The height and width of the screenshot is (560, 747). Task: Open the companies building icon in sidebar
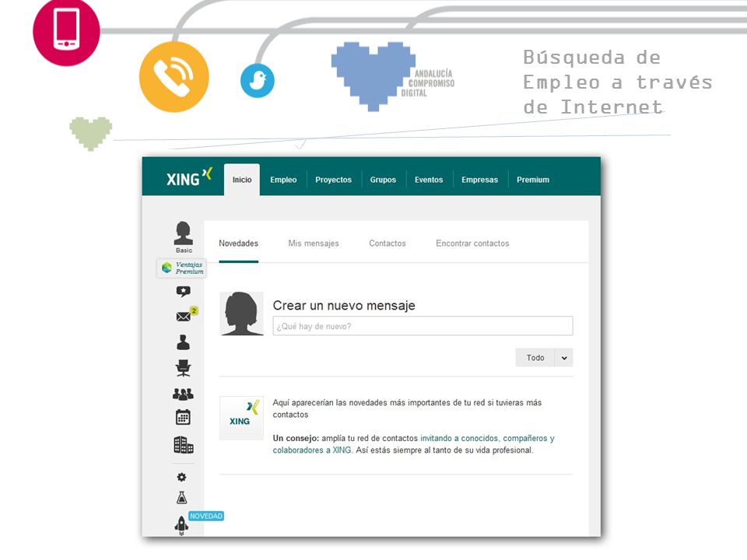click(184, 445)
